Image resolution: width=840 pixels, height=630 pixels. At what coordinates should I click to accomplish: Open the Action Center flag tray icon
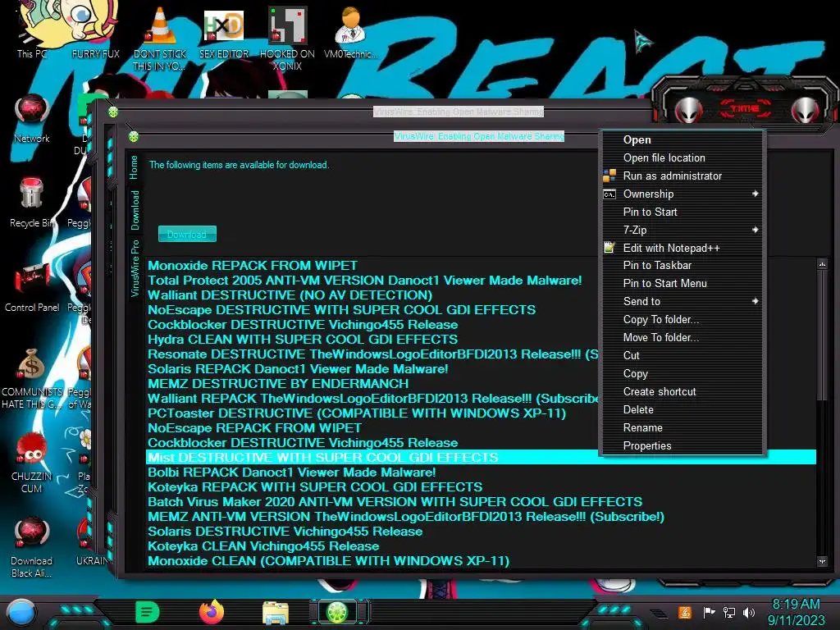tap(709, 612)
